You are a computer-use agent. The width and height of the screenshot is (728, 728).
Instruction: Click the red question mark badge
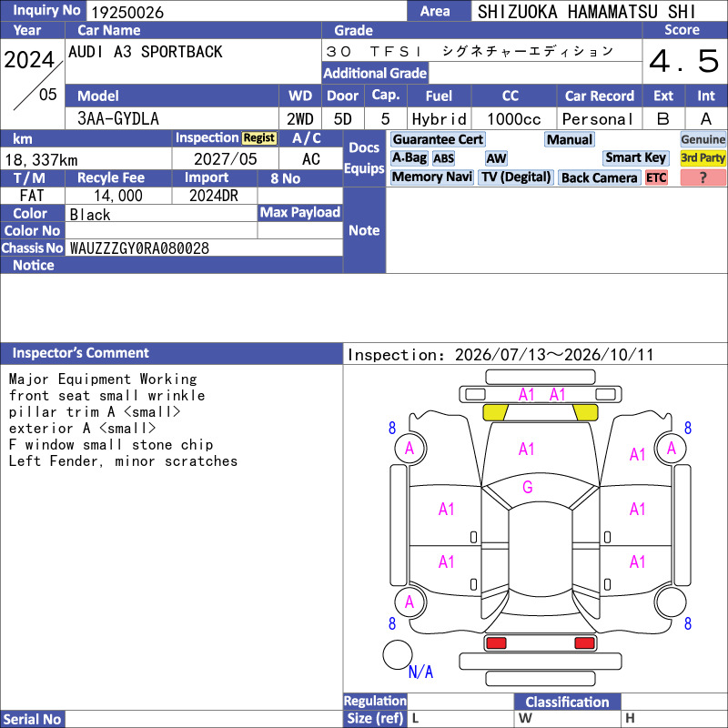(x=703, y=177)
